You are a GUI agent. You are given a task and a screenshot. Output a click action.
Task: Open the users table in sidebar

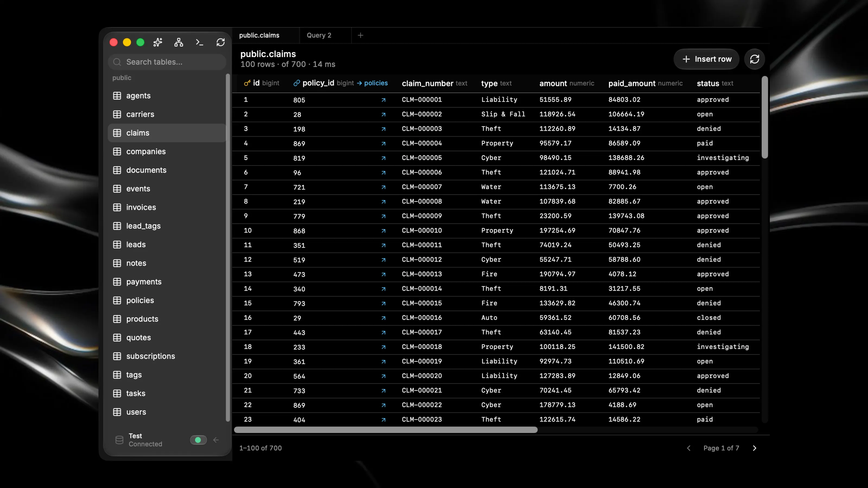pyautogui.click(x=167, y=412)
